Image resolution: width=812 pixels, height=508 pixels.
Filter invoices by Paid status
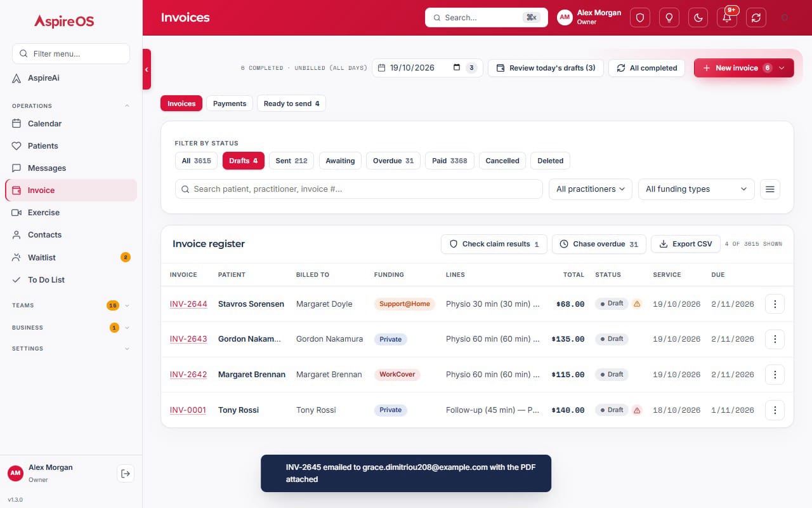click(x=450, y=161)
